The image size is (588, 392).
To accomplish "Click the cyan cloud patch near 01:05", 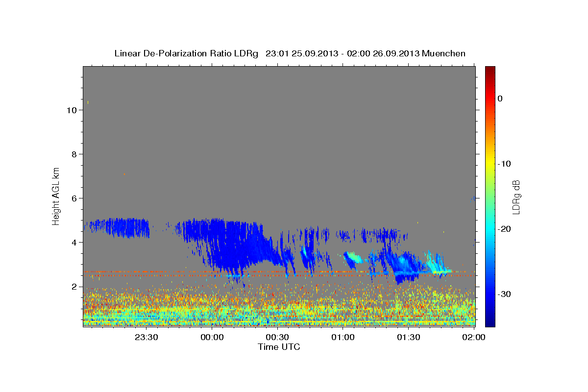I will (352, 257).
